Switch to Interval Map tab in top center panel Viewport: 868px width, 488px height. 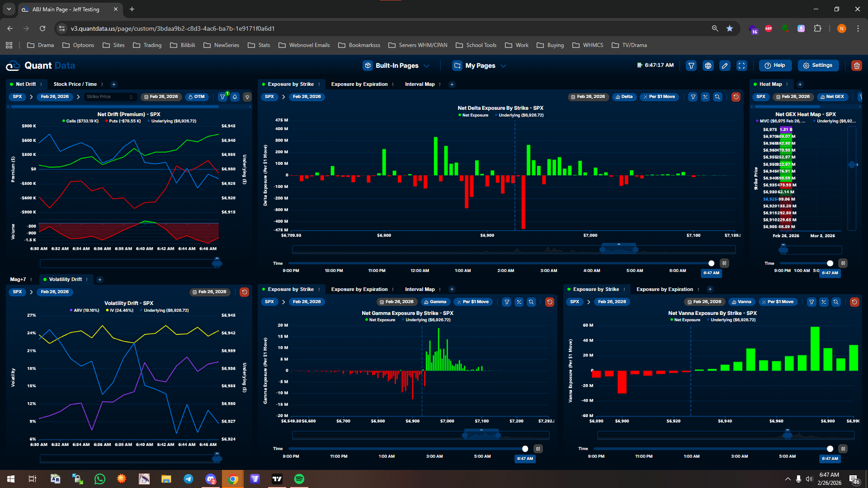[420, 84]
